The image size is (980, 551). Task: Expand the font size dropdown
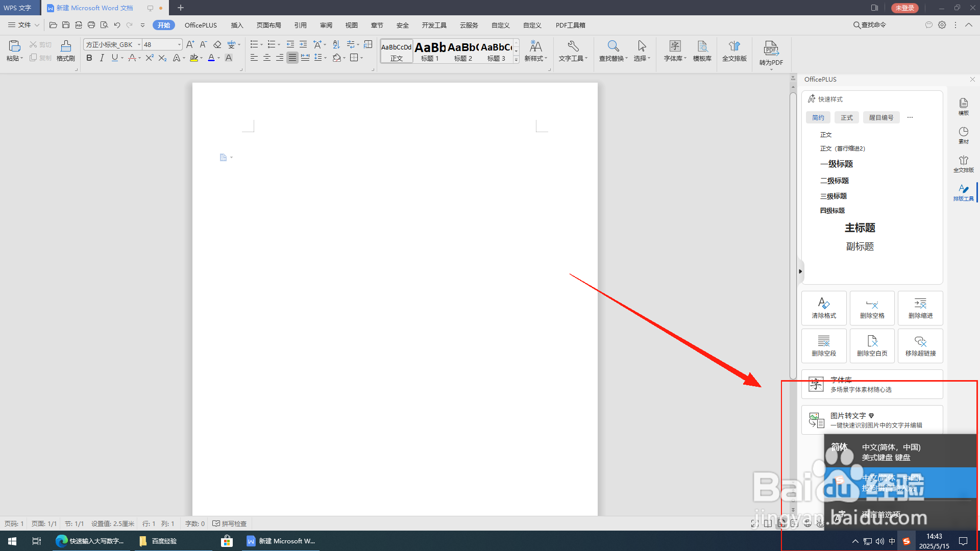click(x=179, y=45)
